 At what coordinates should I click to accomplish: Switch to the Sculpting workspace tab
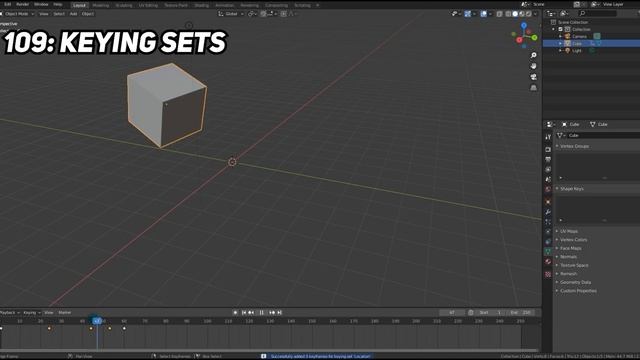click(x=124, y=5)
